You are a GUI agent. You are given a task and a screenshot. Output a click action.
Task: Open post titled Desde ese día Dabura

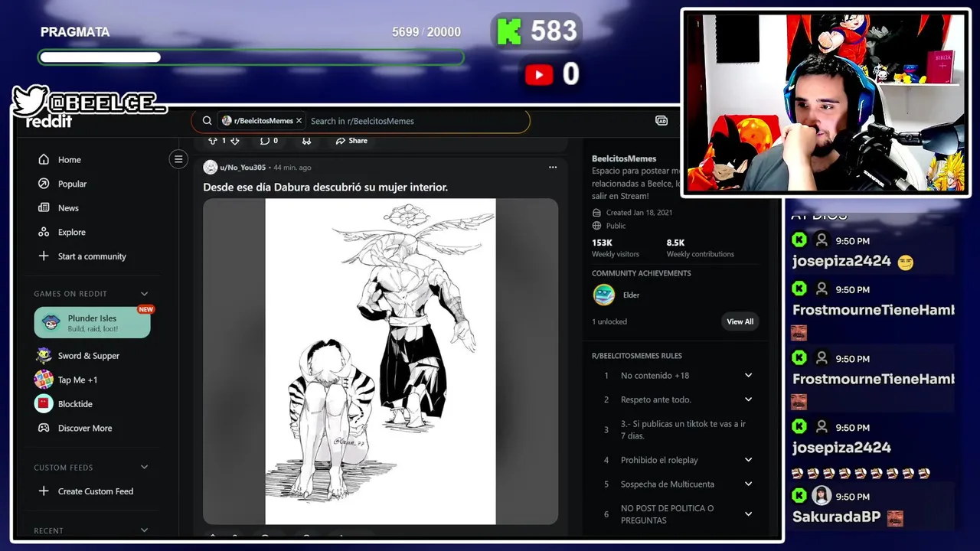pos(325,187)
